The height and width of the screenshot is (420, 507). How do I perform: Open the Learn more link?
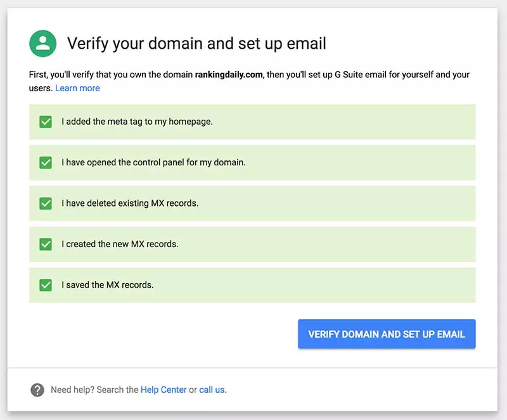tap(77, 88)
